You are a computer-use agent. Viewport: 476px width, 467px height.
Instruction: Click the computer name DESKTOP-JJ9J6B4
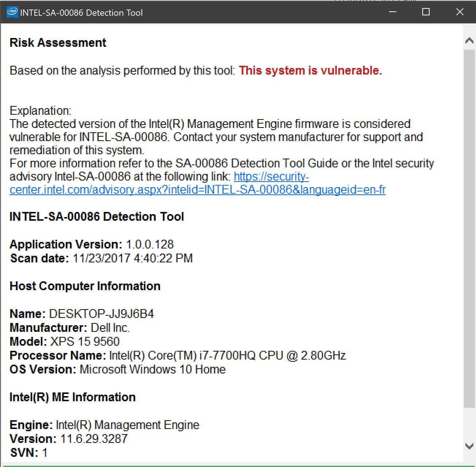(102, 314)
